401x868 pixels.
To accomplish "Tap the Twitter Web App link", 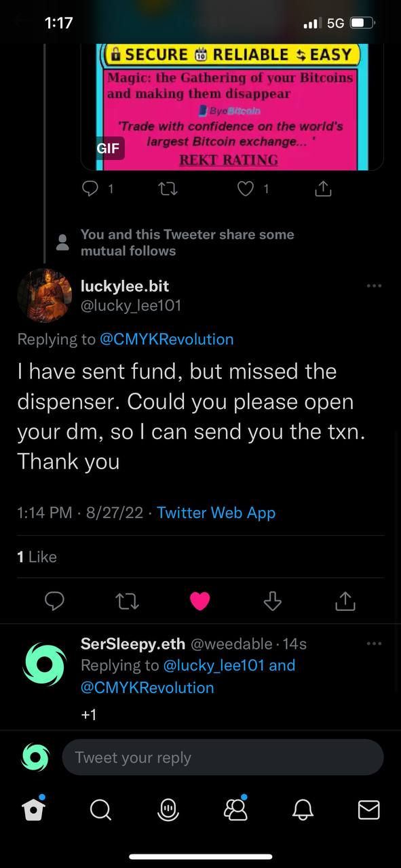I will coord(216,513).
